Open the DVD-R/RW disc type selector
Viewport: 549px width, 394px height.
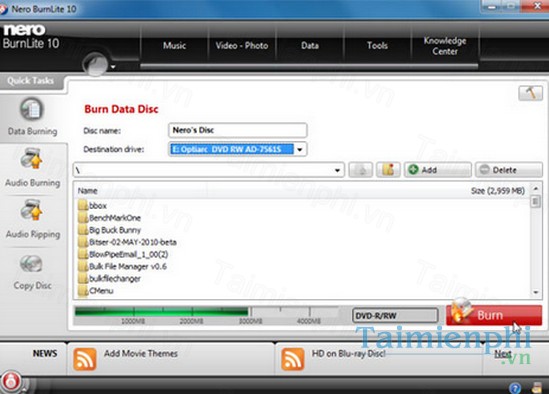tap(395, 315)
